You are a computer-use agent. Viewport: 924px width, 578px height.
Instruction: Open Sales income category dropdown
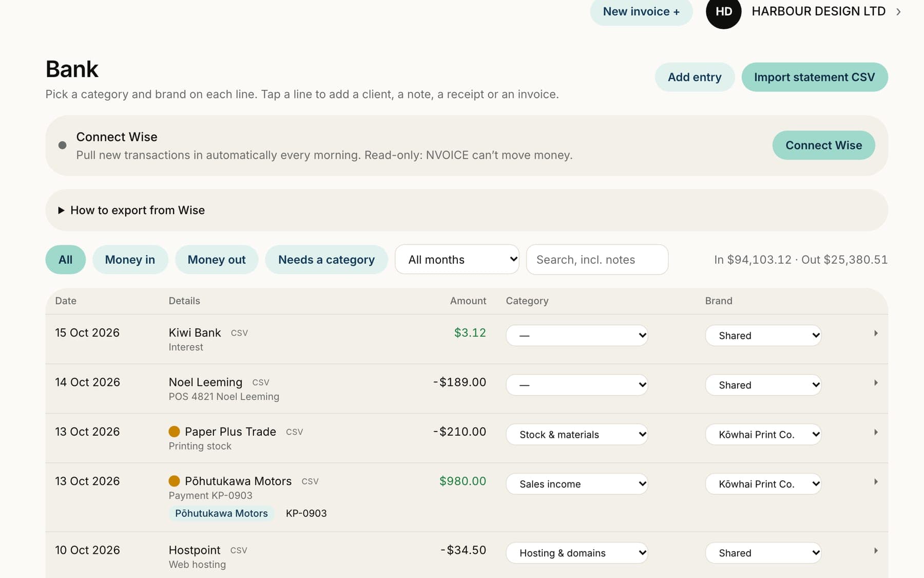tap(577, 484)
